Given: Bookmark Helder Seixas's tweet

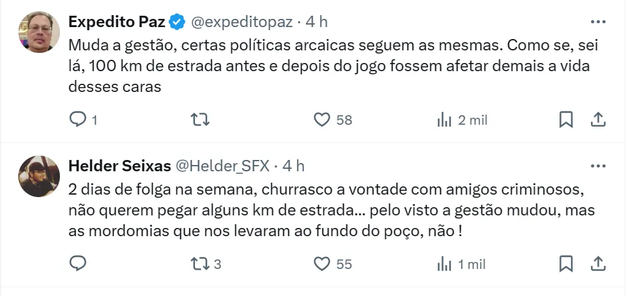Looking at the screenshot, I should [566, 263].
